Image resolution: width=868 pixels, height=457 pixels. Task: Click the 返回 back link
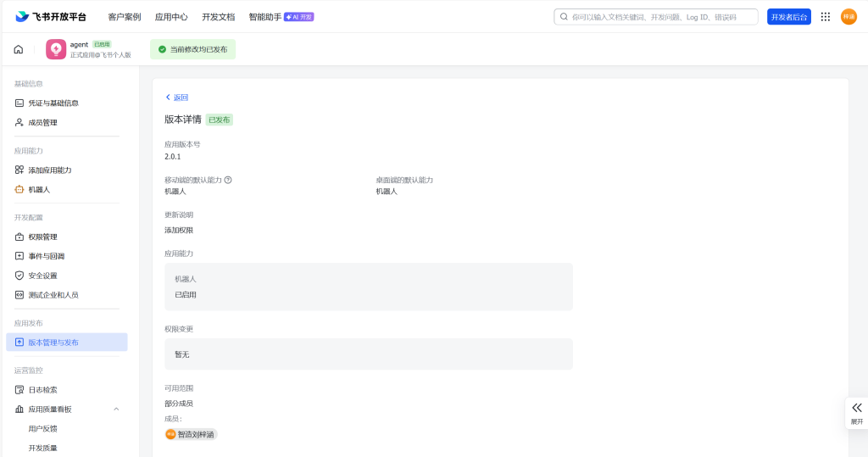click(x=176, y=98)
